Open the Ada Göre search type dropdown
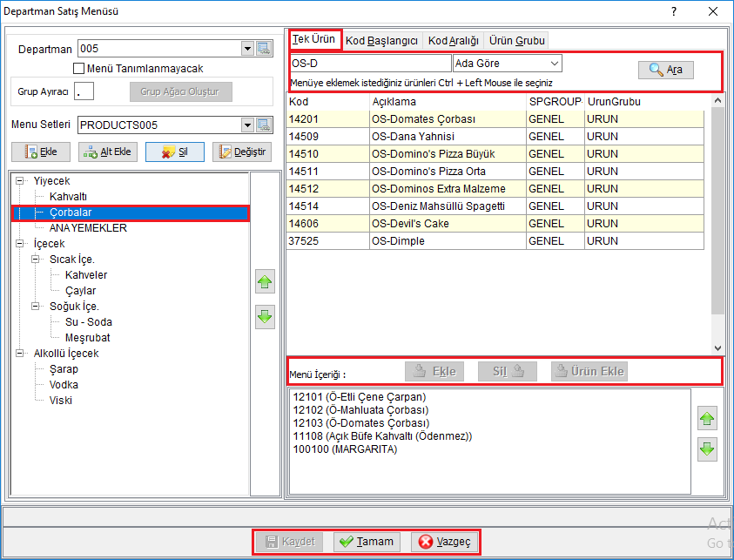734x560 pixels. pyautogui.click(x=555, y=64)
